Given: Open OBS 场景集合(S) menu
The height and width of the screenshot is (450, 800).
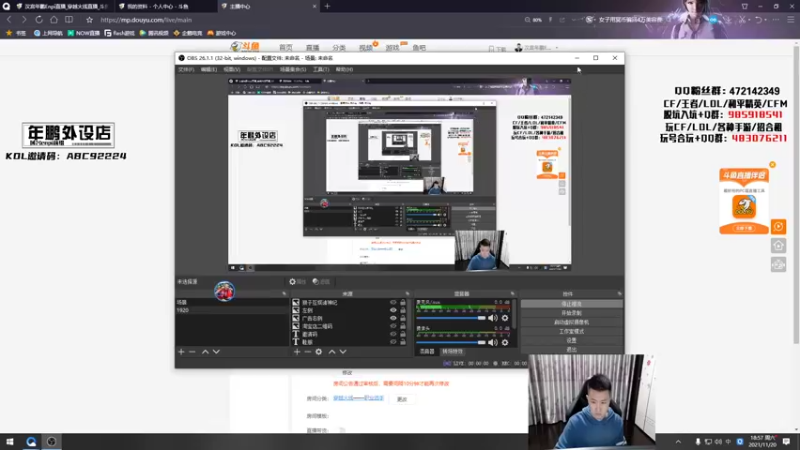Looking at the screenshot, I should pos(293,69).
